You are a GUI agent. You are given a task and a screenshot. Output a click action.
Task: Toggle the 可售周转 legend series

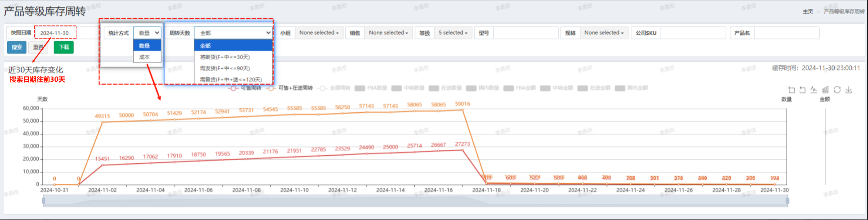click(x=245, y=88)
